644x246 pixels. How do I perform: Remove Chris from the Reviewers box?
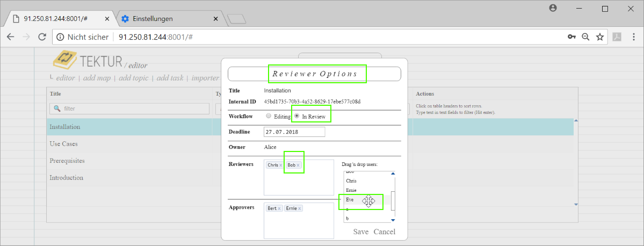point(280,165)
